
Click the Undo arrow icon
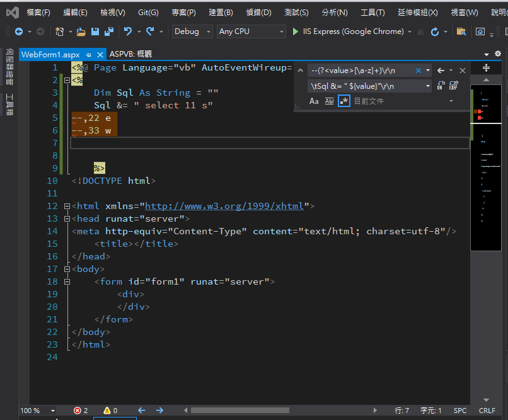click(x=128, y=31)
